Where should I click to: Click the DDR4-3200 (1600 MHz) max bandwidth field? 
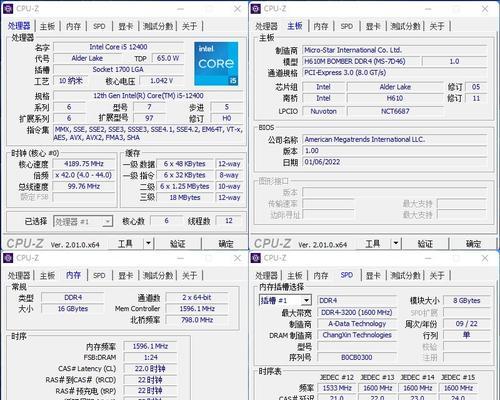point(357,312)
